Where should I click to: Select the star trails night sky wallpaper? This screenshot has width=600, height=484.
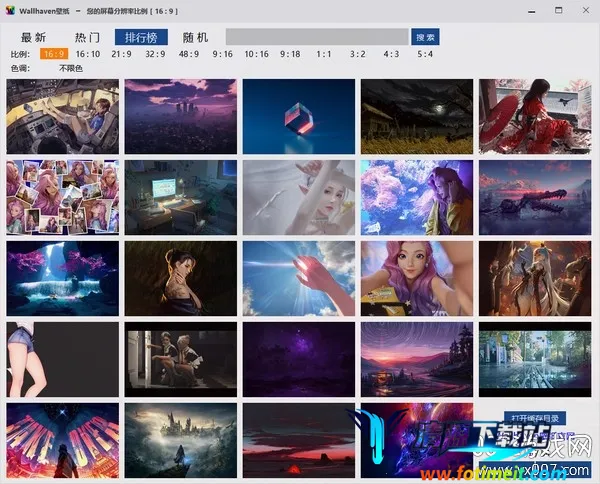(416, 359)
